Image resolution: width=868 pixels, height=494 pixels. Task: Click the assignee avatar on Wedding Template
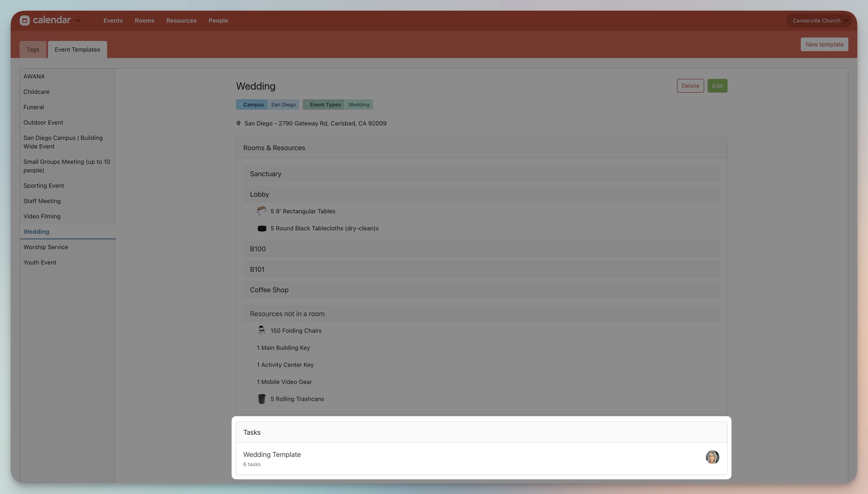[712, 457]
